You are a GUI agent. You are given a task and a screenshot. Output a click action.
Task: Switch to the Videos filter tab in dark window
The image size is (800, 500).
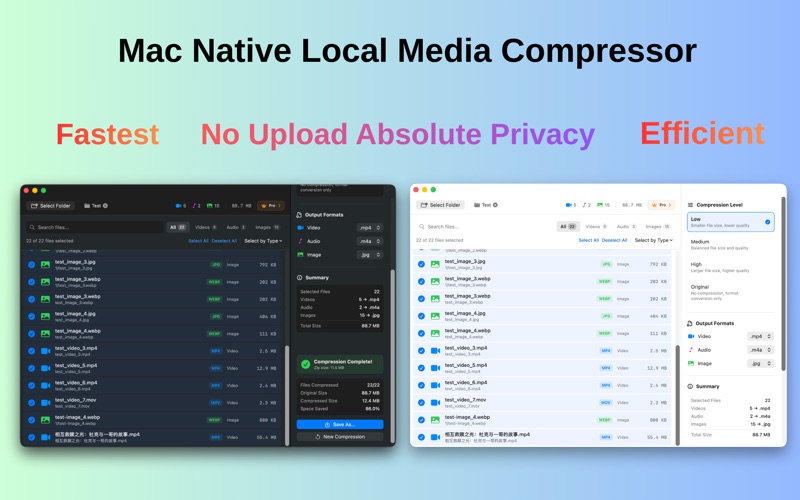(206, 227)
